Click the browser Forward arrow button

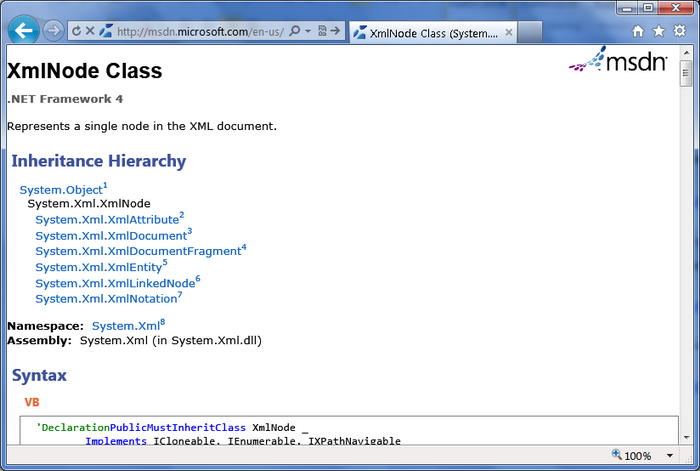point(54,31)
